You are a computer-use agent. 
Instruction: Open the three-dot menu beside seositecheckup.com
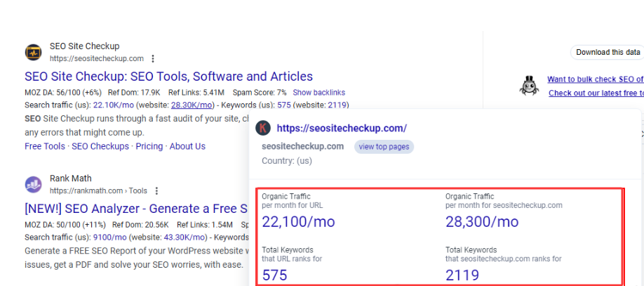[153, 58]
